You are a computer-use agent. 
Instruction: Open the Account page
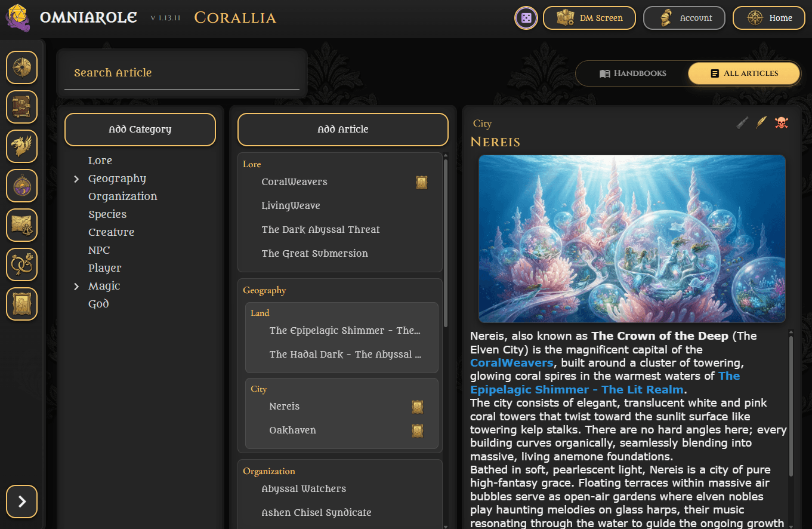(684, 18)
